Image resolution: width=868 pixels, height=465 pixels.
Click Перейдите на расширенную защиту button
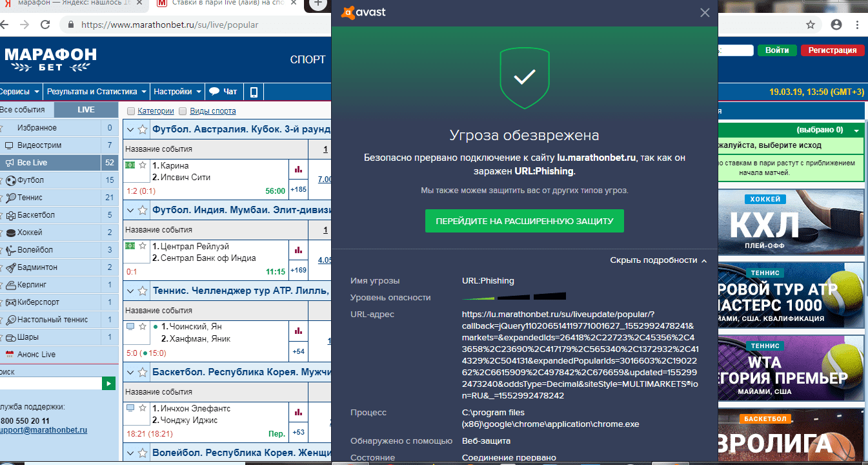tap(524, 221)
